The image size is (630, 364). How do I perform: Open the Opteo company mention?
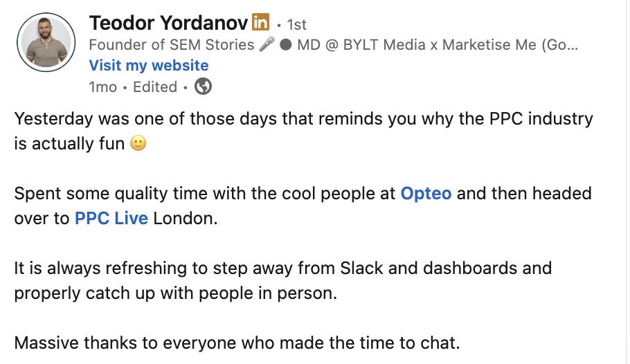[x=426, y=193]
